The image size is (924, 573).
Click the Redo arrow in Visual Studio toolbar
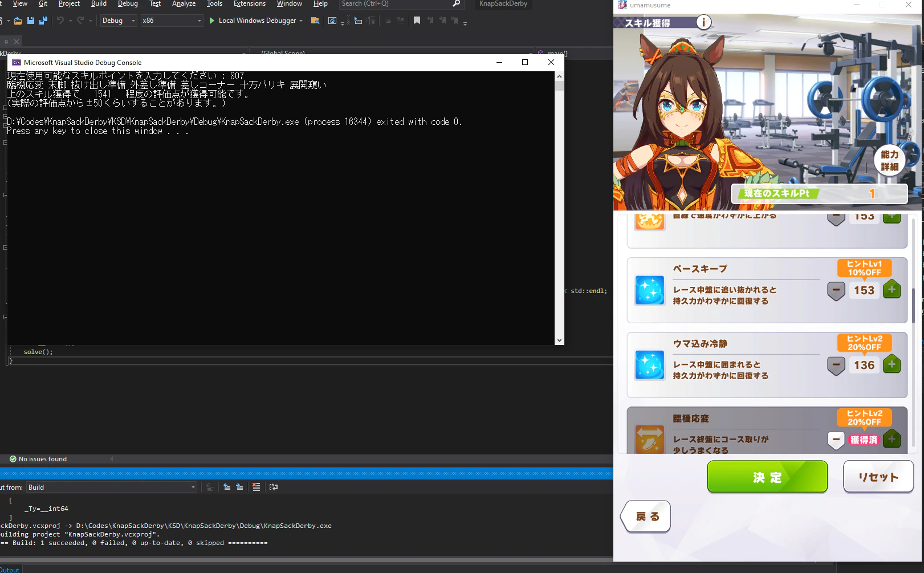80,21
